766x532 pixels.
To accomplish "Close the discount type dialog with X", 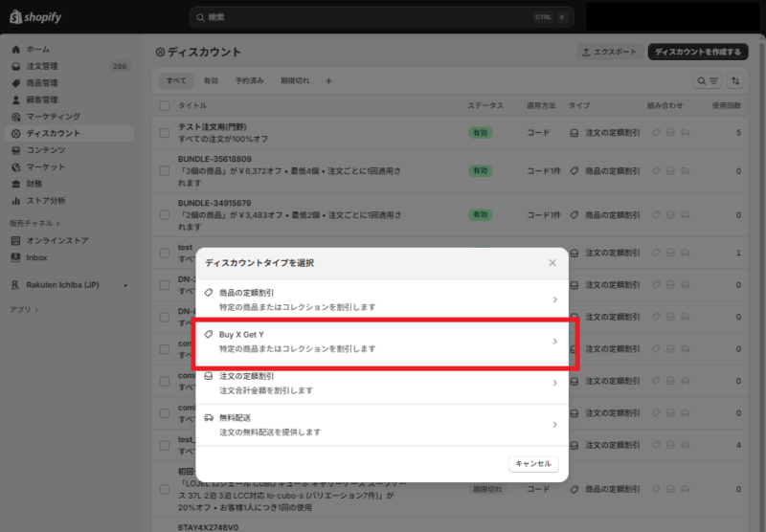I will (552, 262).
